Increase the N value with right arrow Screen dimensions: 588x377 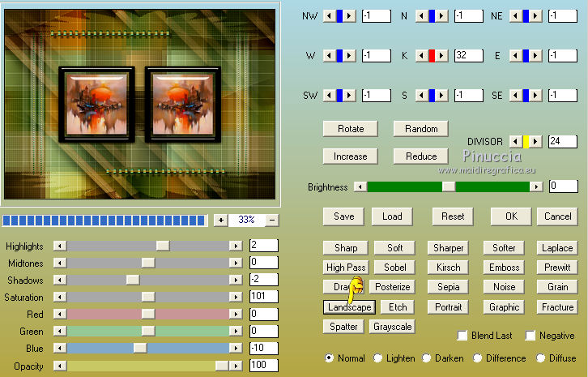pyautogui.click(x=441, y=15)
